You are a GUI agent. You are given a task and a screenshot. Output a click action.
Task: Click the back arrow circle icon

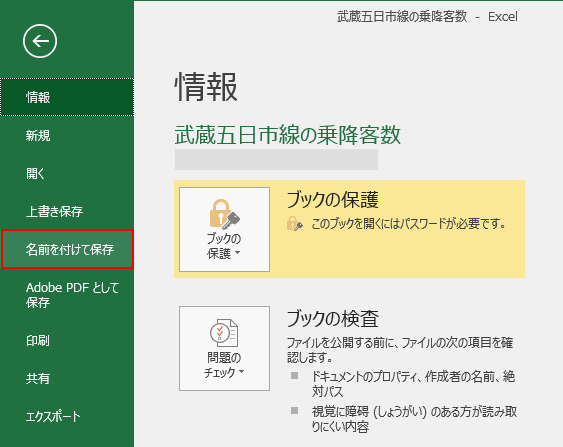coord(40,41)
